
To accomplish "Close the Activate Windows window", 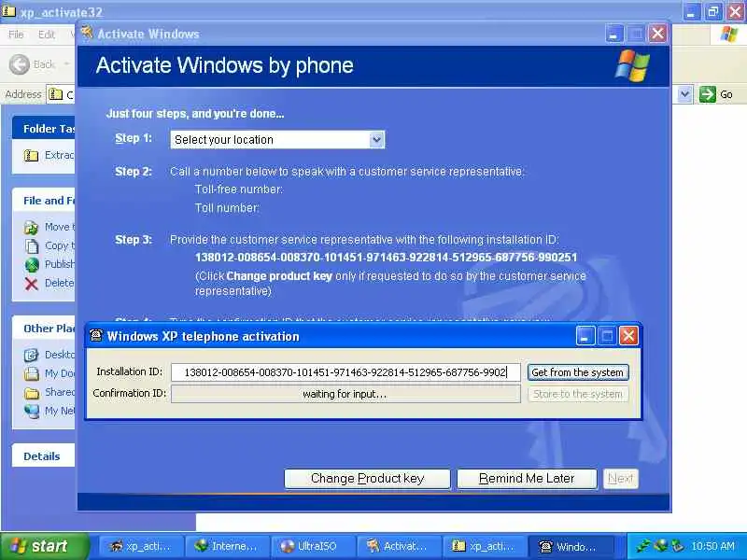I will [x=657, y=34].
